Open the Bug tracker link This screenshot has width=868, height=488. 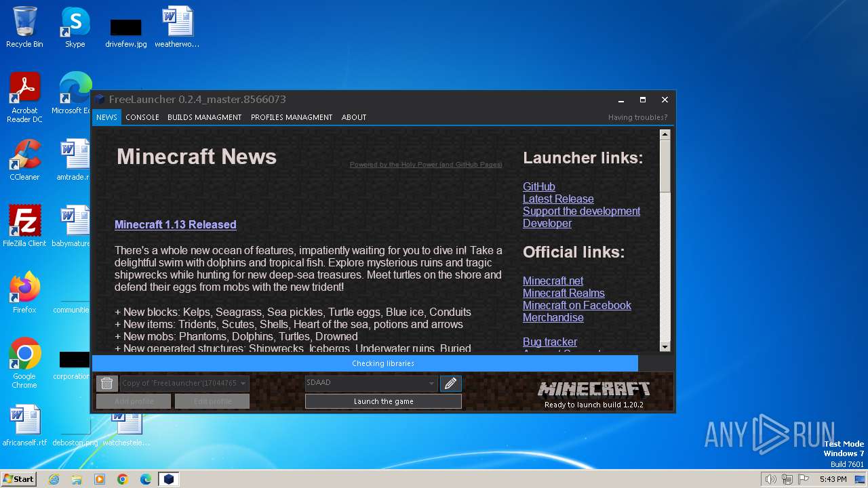click(550, 342)
